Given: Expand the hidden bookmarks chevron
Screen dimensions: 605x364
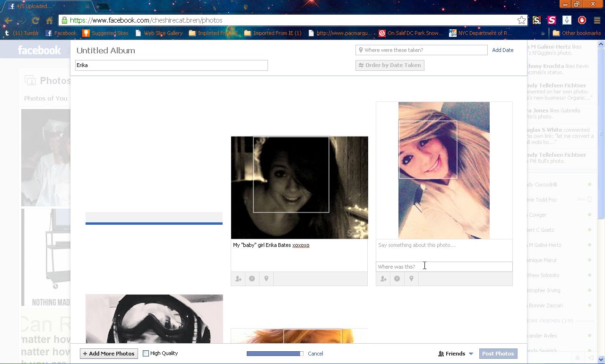Looking at the screenshot, I should (543, 33).
